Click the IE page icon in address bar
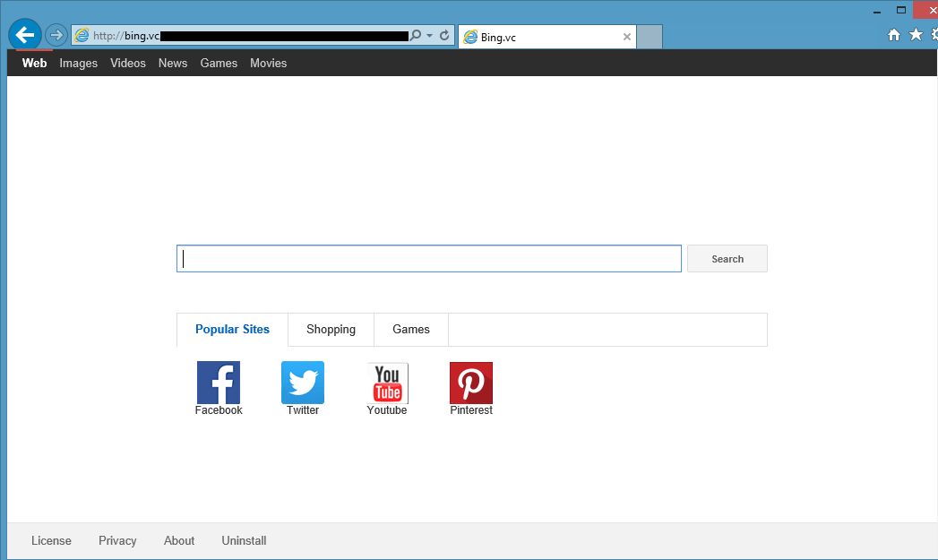 tap(82, 35)
